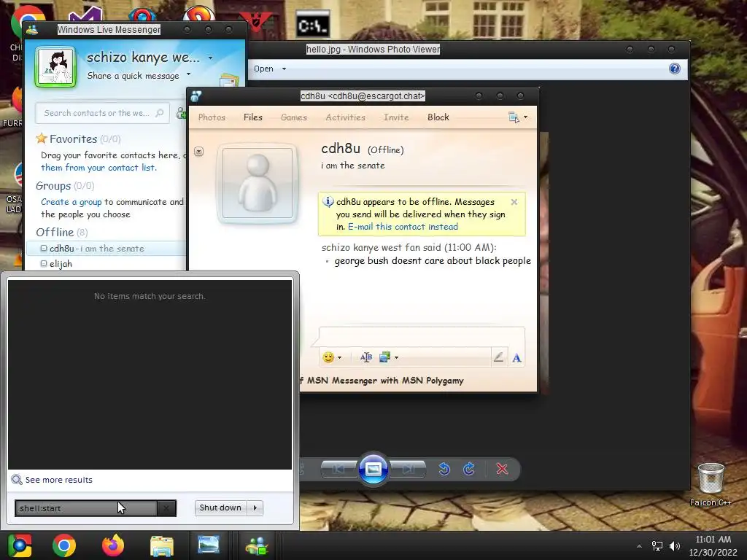Open the command prompt desktop icon
Viewport: 747px width, 560px height.
click(x=312, y=25)
